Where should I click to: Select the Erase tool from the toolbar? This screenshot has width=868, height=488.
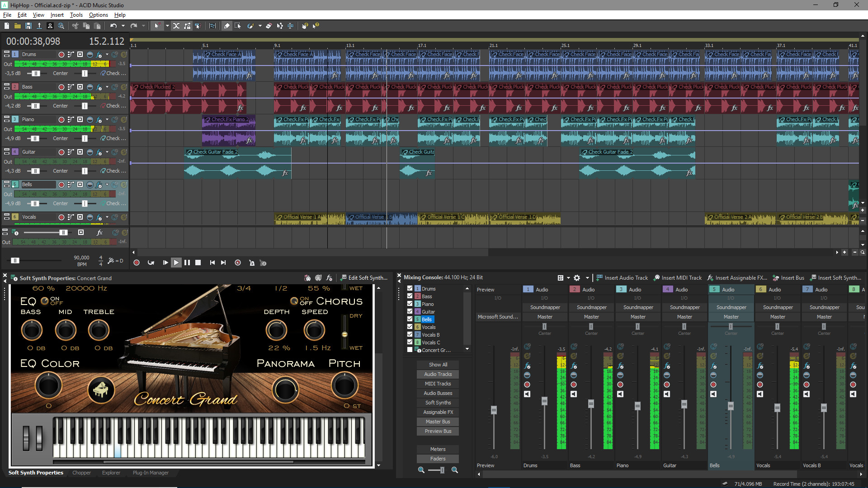(269, 26)
